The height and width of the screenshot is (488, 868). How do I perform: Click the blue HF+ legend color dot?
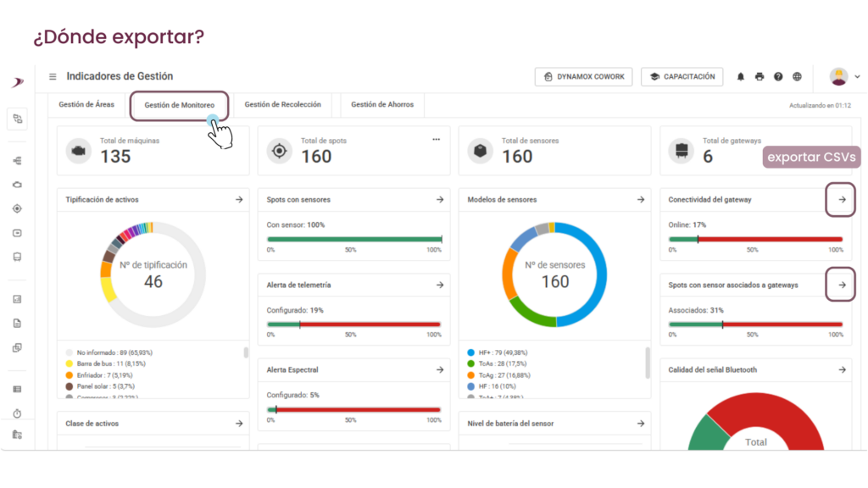click(x=471, y=352)
